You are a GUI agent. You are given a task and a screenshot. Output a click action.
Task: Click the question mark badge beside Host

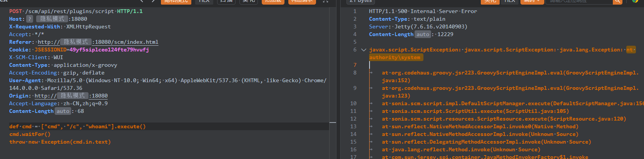coord(30,19)
